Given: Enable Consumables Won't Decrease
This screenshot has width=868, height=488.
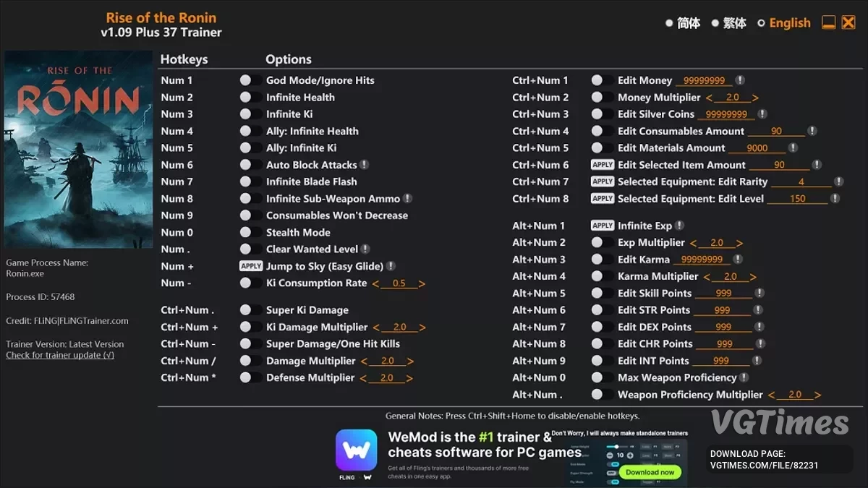Looking at the screenshot, I should click(250, 215).
